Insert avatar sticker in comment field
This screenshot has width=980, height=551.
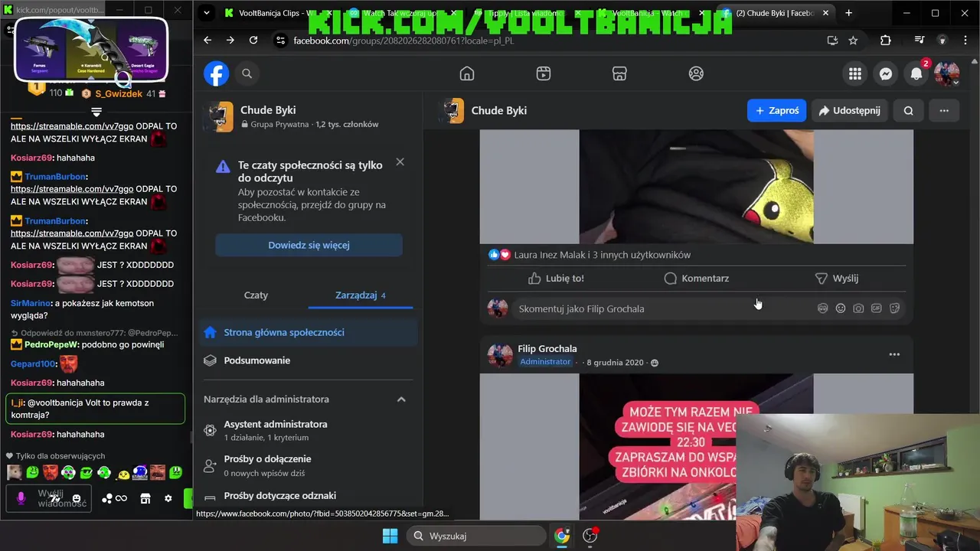coord(823,308)
